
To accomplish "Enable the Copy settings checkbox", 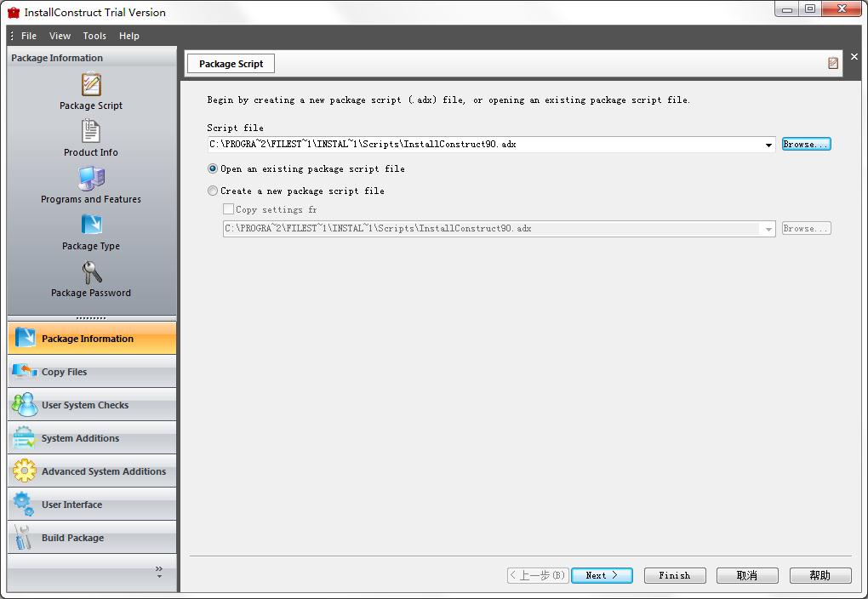I will click(x=227, y=209).
